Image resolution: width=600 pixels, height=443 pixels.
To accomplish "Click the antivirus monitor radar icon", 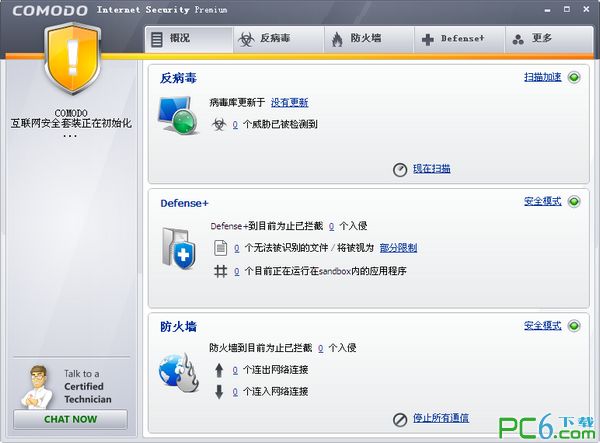I will [178, 116].
